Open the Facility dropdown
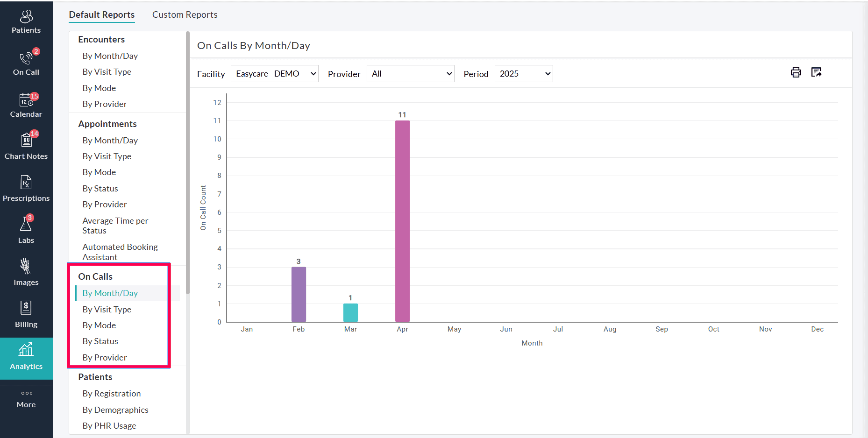The height and width of the screenshot is (438, 868). point(274,73)
